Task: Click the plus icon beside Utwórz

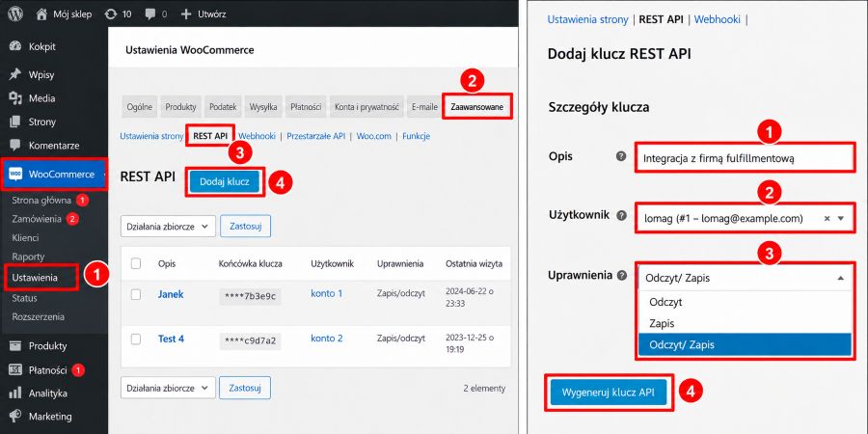Action: 186,14
